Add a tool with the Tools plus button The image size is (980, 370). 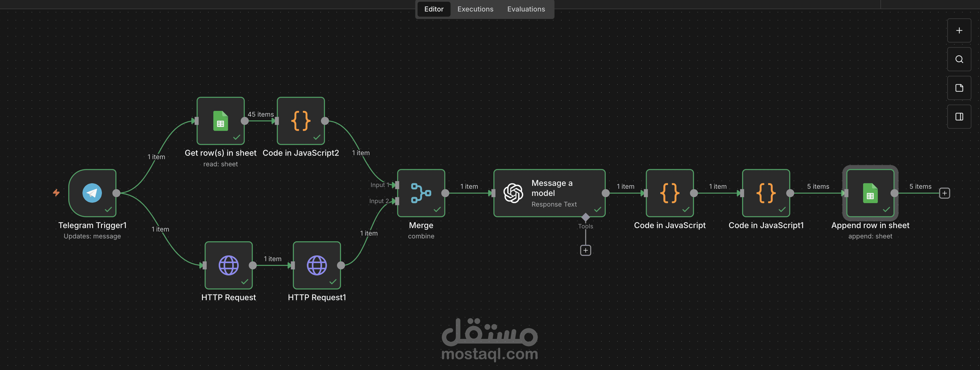(x=586, y=250)
